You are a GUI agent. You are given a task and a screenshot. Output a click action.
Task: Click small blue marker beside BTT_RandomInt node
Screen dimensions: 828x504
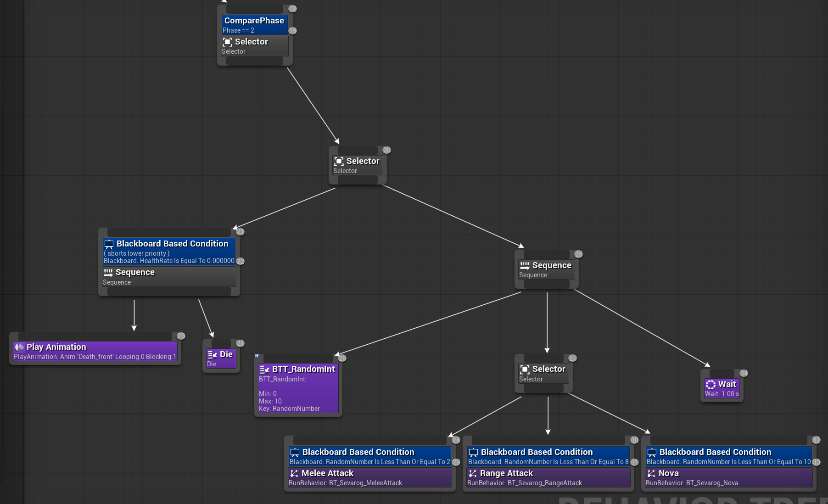(257, 356)
